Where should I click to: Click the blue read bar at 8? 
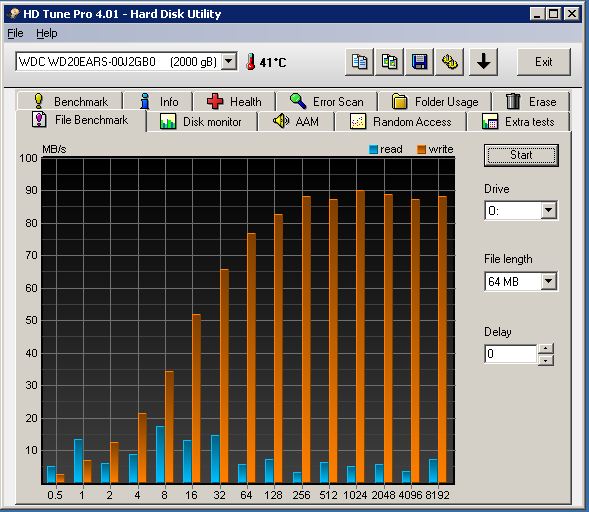pyautogui.click(x=160, y=455)
